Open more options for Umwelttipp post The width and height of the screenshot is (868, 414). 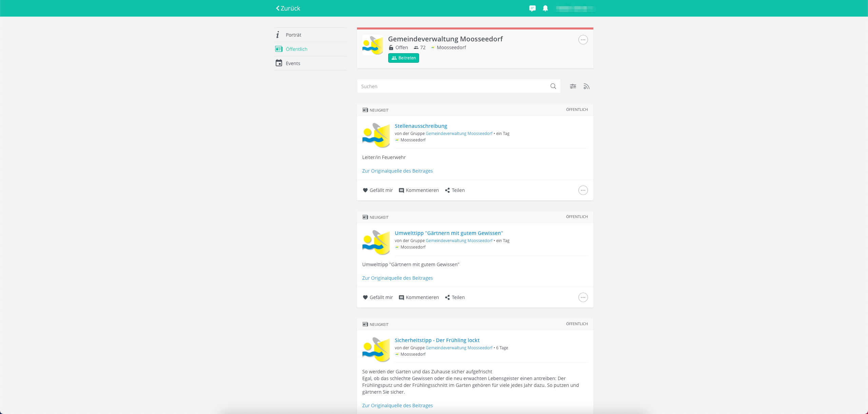click(x=583, y=297)
